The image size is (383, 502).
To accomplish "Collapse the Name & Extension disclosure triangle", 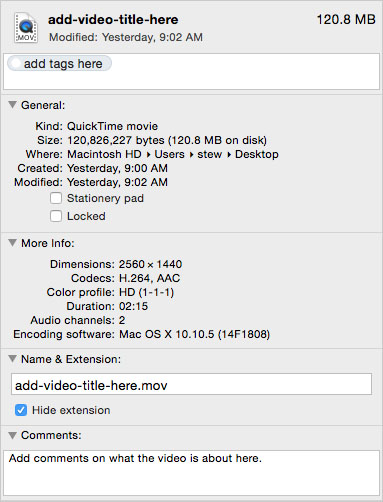I will point(13,359).
